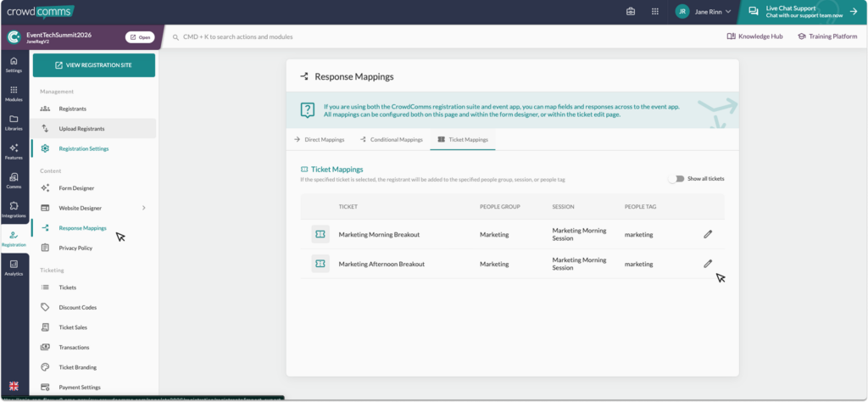The width and height of the screenshot is (868, 402).
Task: Select Response Mappings in sidebar
Action: [x=94, y=228]
